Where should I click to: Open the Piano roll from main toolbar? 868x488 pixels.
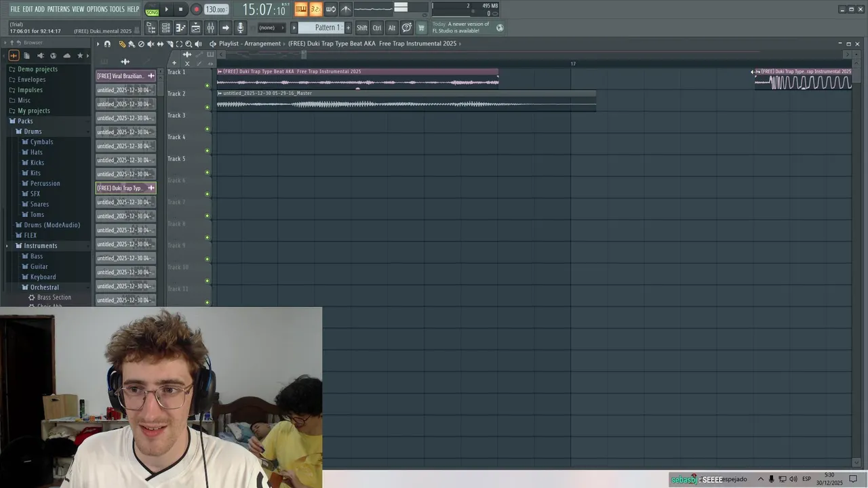click(180, 28)
